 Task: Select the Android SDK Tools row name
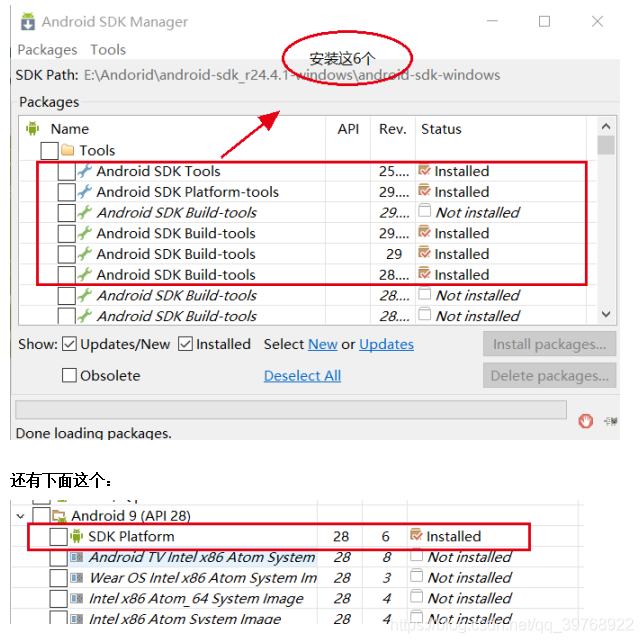pos(158,171)
